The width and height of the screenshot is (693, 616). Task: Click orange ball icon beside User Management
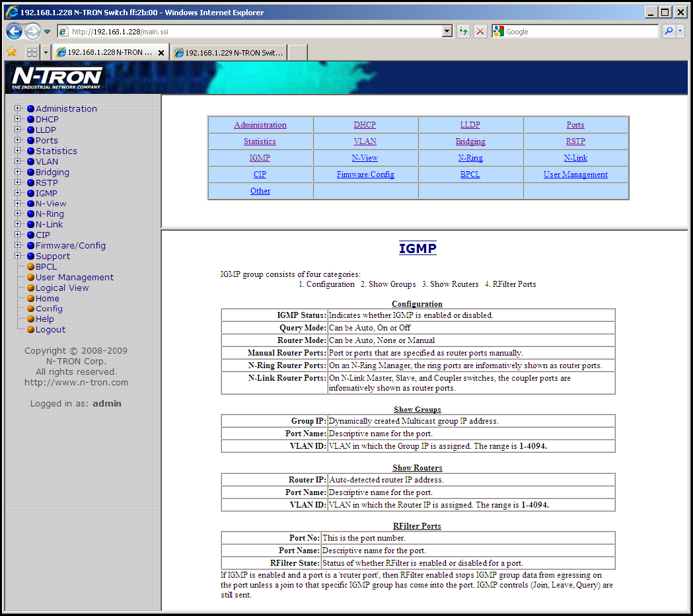click(x=30, y=278)
